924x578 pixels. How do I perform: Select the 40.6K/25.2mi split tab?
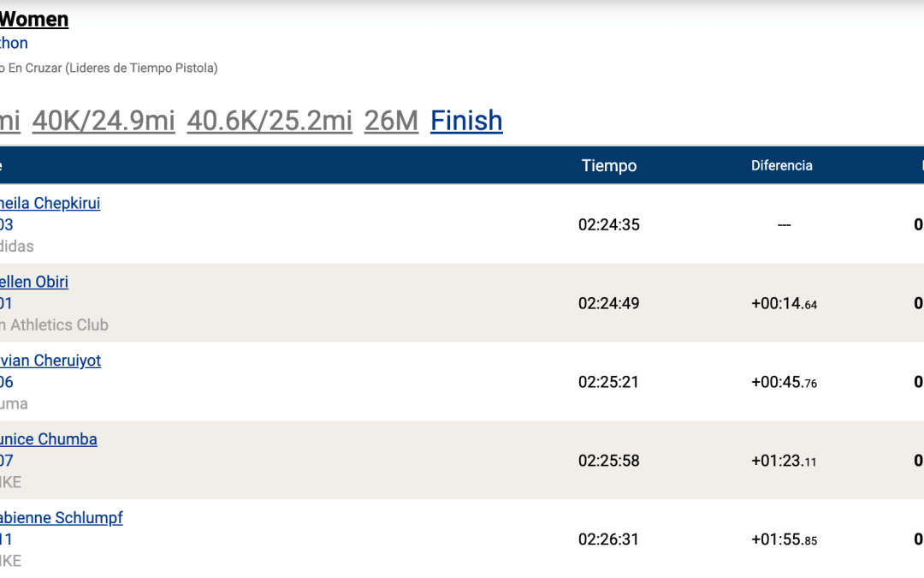tap(269, 121)
